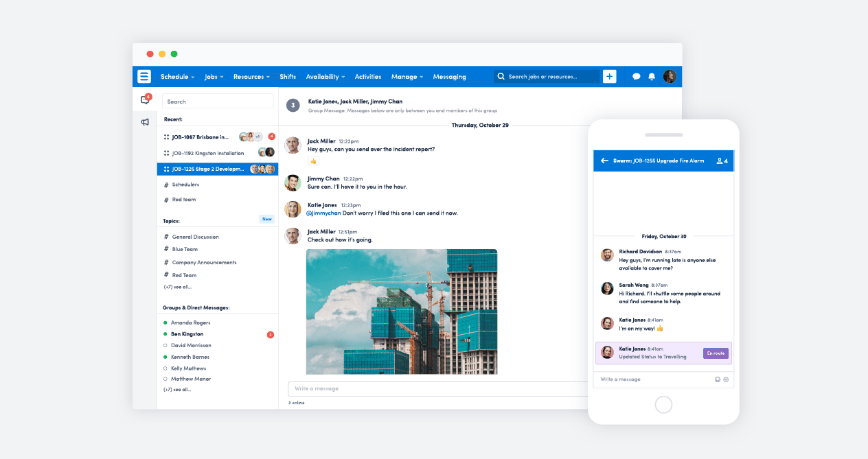Open the Red team channel under Recent
Screen dimensions: 868x459
coord(179,200)
